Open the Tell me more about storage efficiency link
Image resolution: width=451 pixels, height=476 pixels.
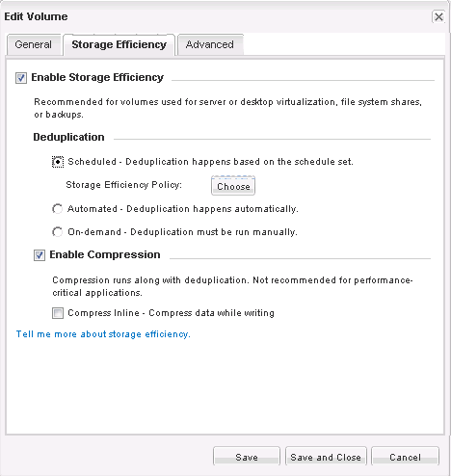(103, 334)
